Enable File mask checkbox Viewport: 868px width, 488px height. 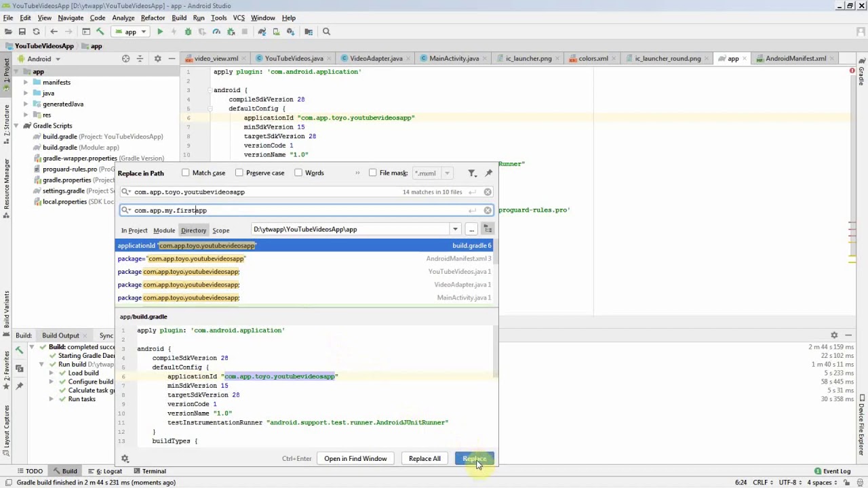point(373,173)
